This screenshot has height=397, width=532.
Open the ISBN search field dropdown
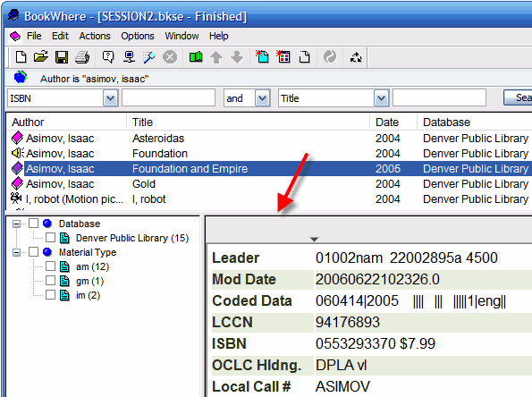click(110, 98)
